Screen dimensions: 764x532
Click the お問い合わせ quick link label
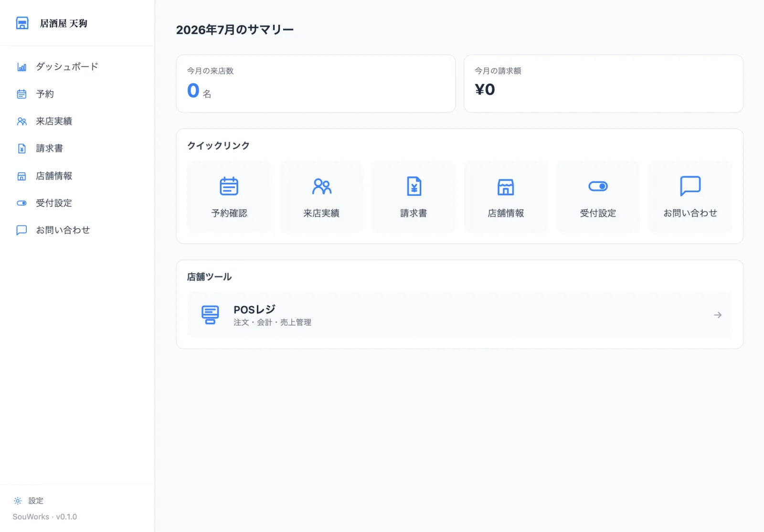(690, 213)
